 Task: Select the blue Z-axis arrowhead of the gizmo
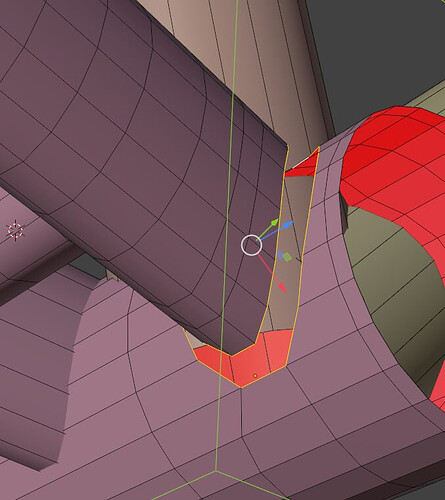[289, 223]
